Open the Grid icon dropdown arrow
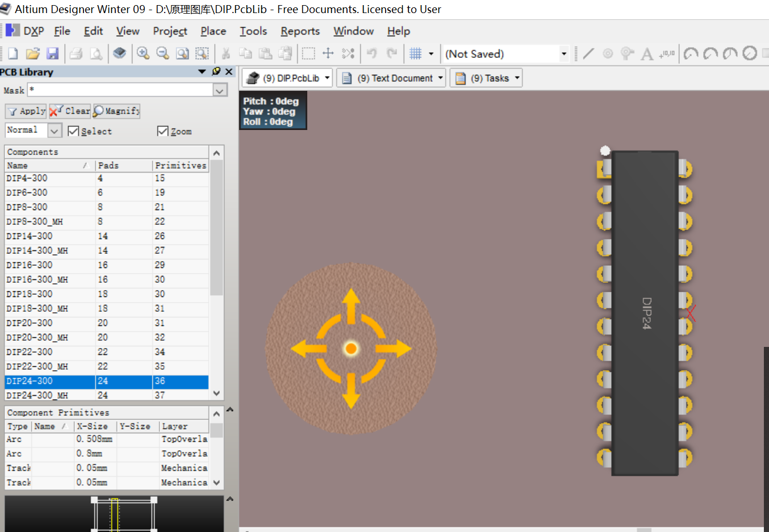 click(x=431, y=53)
